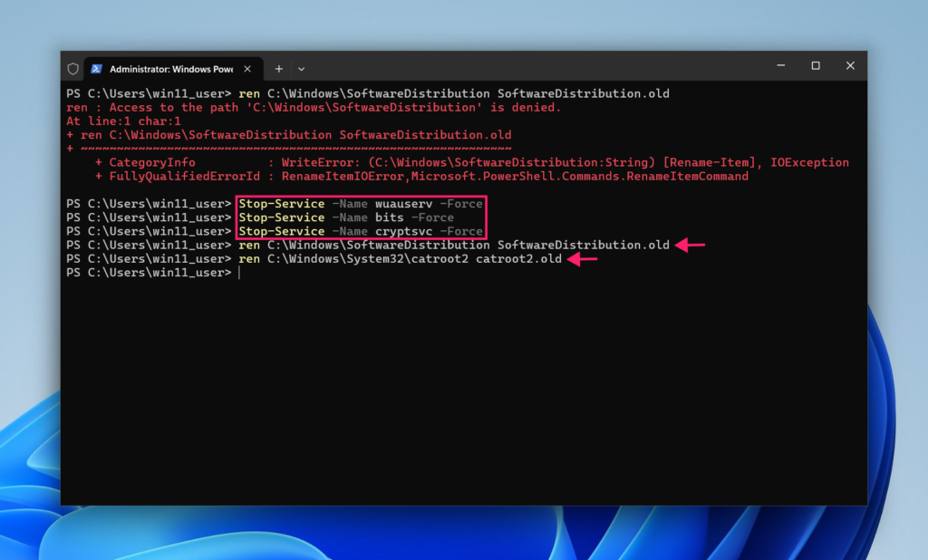Click the Stop-Service wuauserv command line
This screenshot has height=560, width=928.
[x=361, y=204]
